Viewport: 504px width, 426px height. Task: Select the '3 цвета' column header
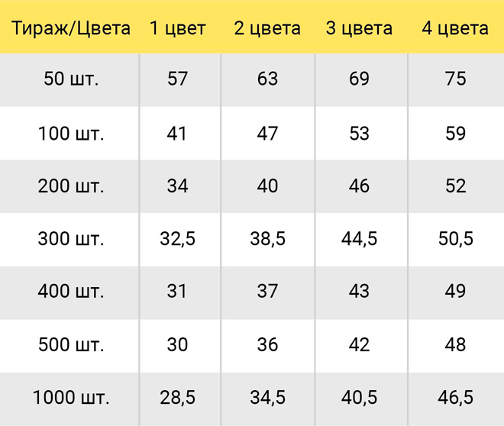tap(359, 28)
